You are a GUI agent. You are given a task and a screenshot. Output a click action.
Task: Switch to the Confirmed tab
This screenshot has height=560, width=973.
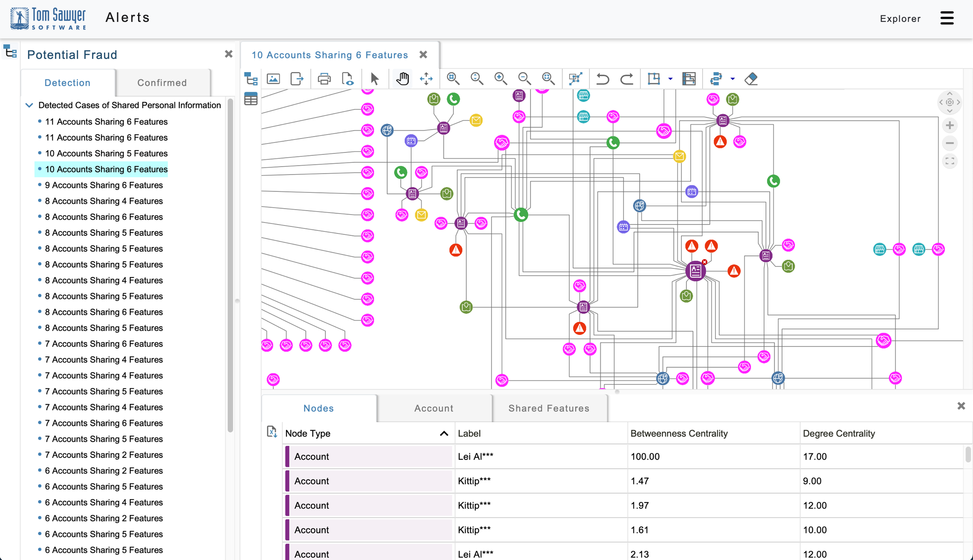[162, 83]
